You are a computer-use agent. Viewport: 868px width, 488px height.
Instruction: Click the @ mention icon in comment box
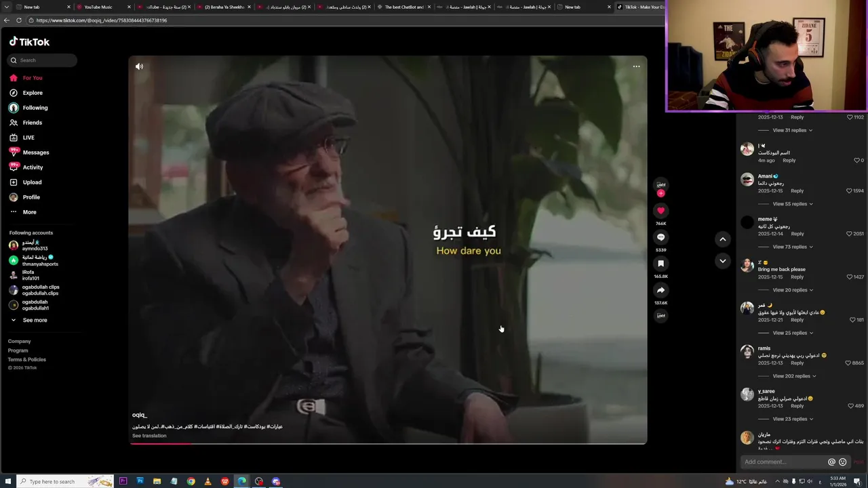(x=831, y=462)
